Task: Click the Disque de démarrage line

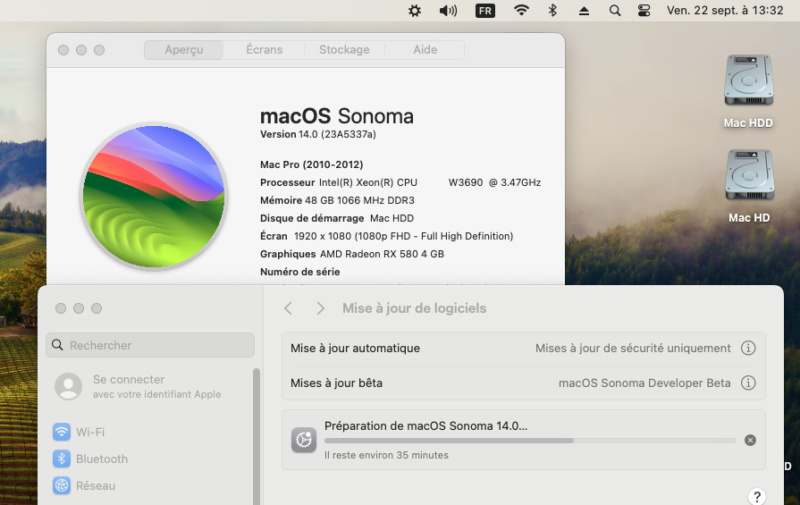Action: coord(337,218)
